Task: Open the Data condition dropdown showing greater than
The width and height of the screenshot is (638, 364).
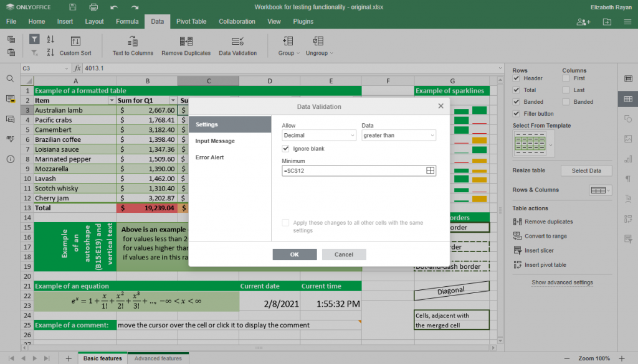Action: click(x=399, y=135)
